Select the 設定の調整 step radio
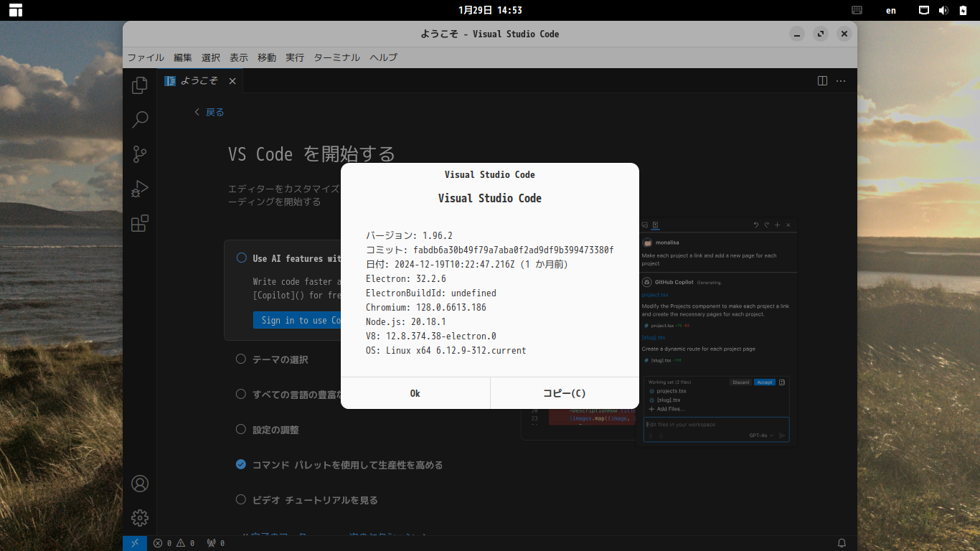This screenshot has height=551, width=980. 241,429
